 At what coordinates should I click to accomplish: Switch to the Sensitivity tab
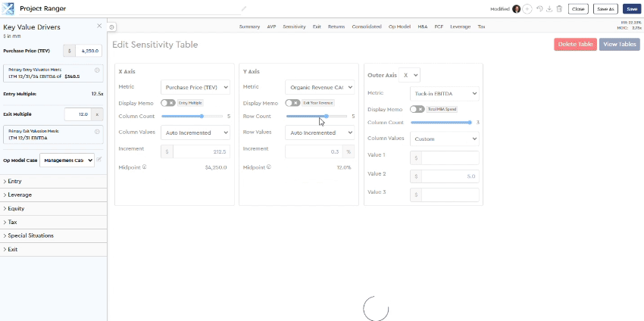(x=294, y=26)
